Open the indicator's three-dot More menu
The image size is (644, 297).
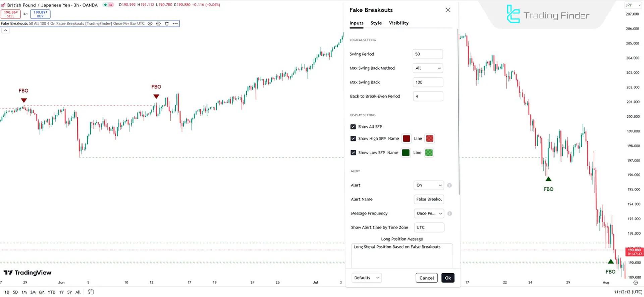coord(175,23)
